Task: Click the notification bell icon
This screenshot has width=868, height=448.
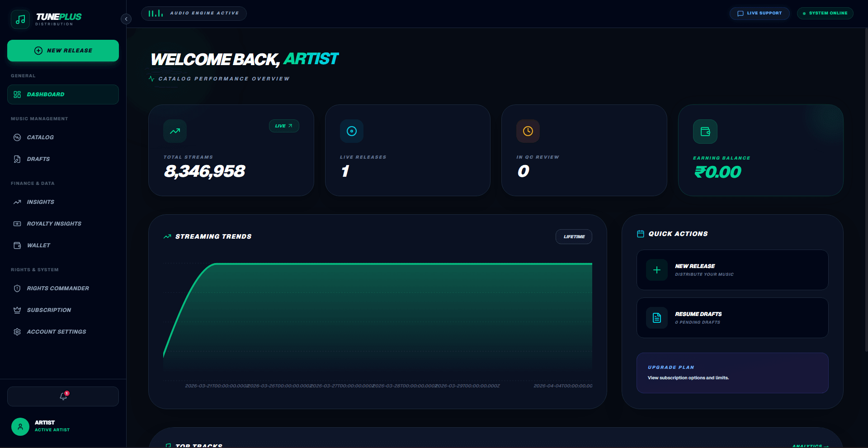Action: pyautogui.click(x=63, y=396)
